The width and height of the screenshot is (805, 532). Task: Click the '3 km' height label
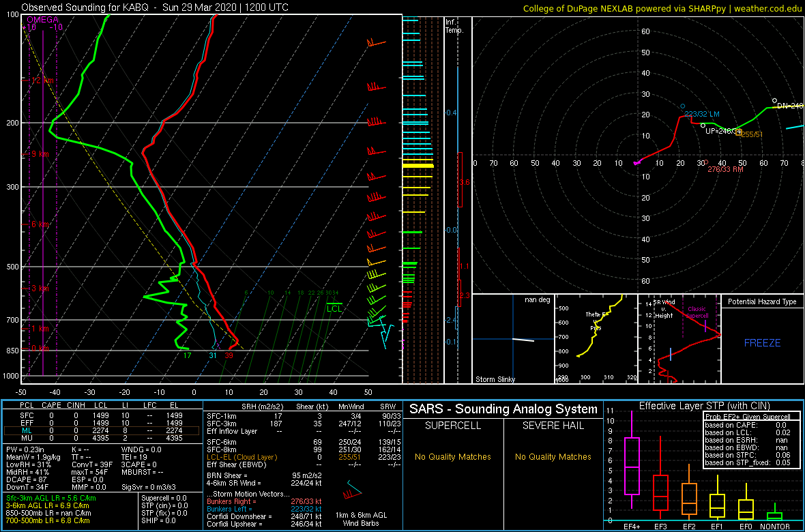pyautogui.click(x=40, y=289)
